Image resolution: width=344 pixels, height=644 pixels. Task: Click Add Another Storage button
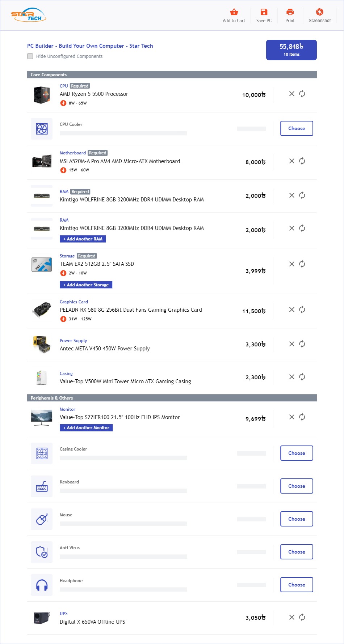pyautogui.click(x=86, y=285)
